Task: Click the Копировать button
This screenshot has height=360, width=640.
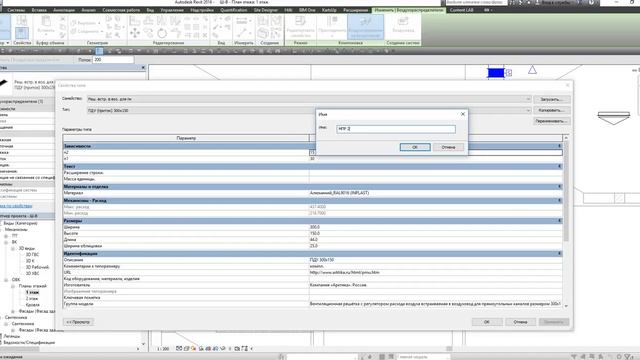Action: point(551,110)
